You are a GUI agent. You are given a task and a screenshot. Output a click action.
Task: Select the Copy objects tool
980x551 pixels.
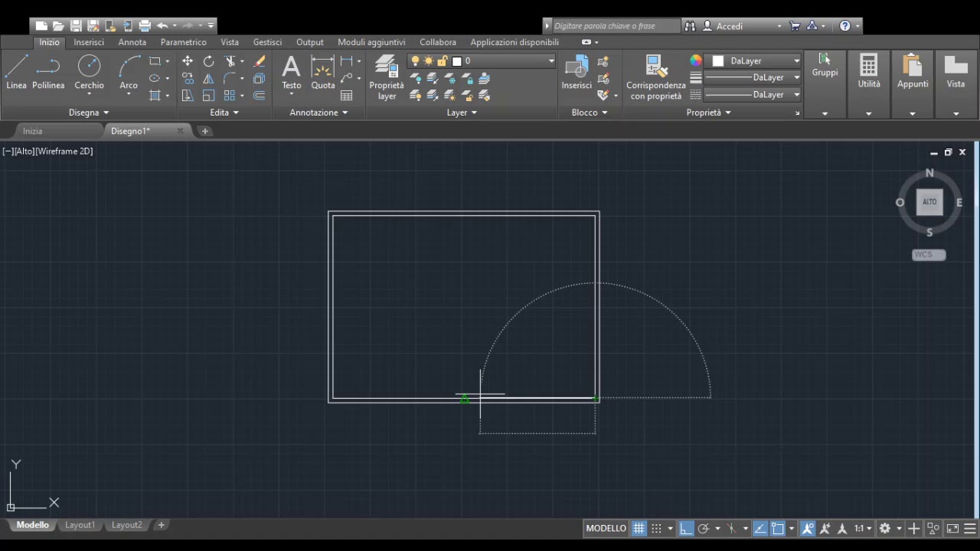pos(188,78)
